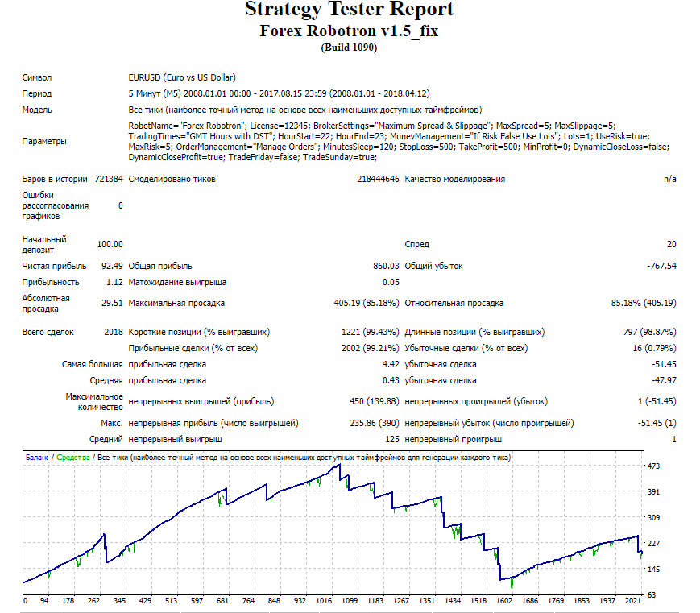Click the 'Символ' label
The width and height of the screenshot is (700, 613).
37,77
